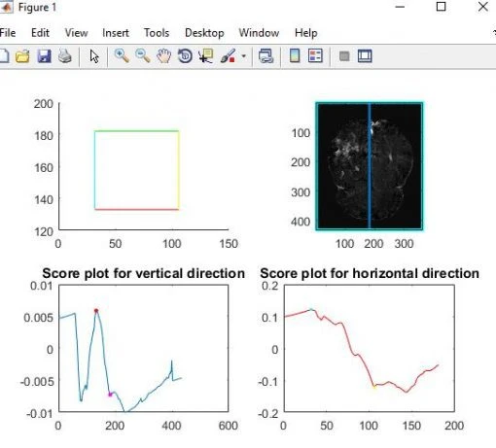Open file using the folder icon
The width and height of the screenshot is (496, 448).
click(x=22, y=56)
